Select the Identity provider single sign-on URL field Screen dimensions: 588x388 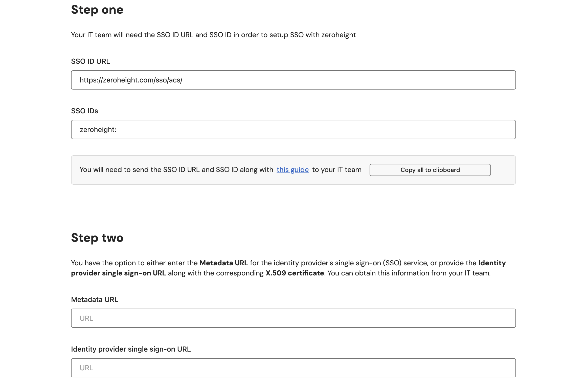pyautogui.click(x=293, y=368)
